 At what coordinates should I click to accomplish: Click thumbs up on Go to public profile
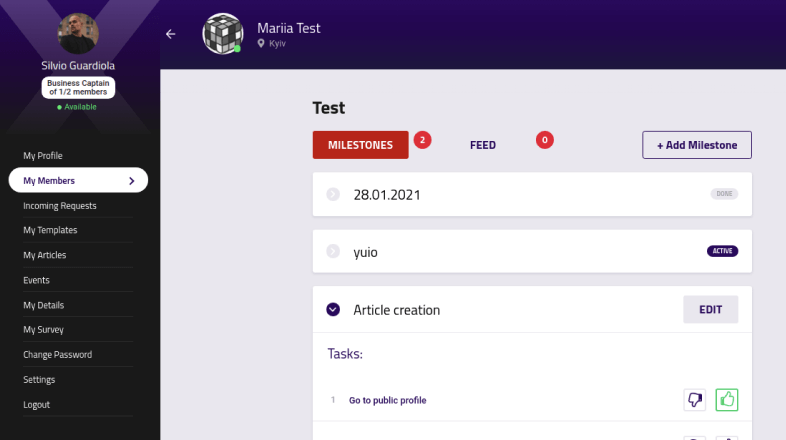726,400
